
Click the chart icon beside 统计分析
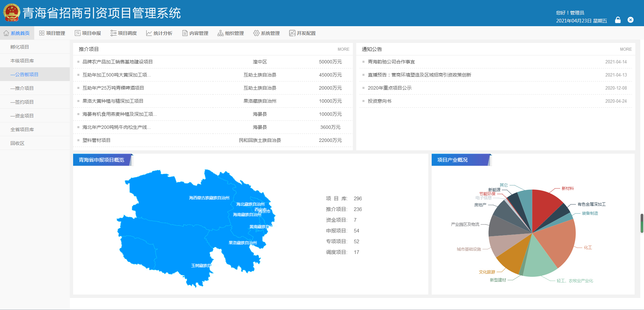[149, 33]
